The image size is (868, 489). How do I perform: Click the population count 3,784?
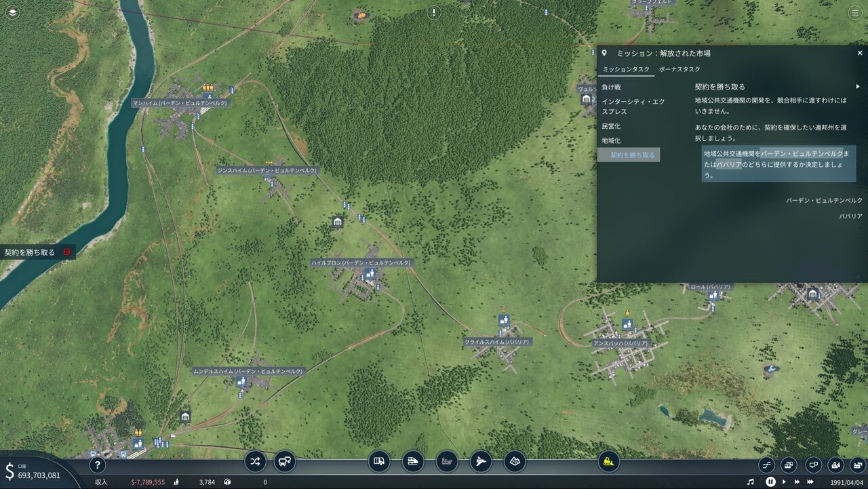pyautogui.click(x=207, y=482)
